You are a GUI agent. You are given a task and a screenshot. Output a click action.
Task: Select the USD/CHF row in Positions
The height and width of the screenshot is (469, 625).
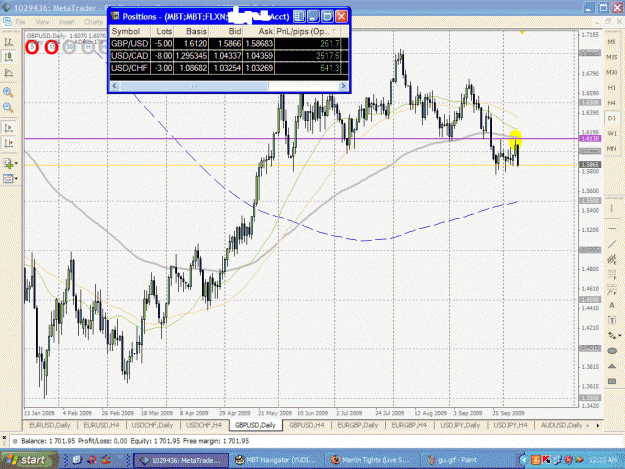(x=229, y=68)
